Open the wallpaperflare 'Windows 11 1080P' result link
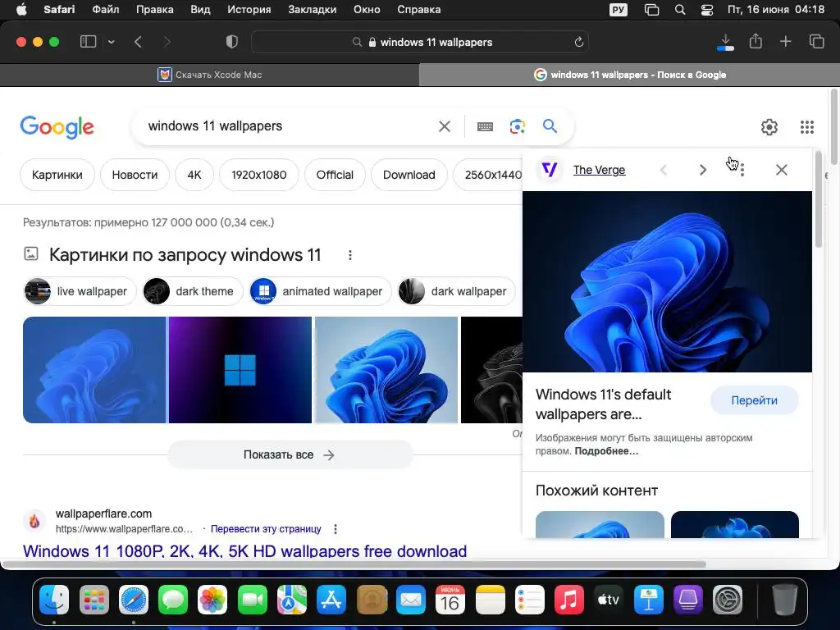 point(244,550)
